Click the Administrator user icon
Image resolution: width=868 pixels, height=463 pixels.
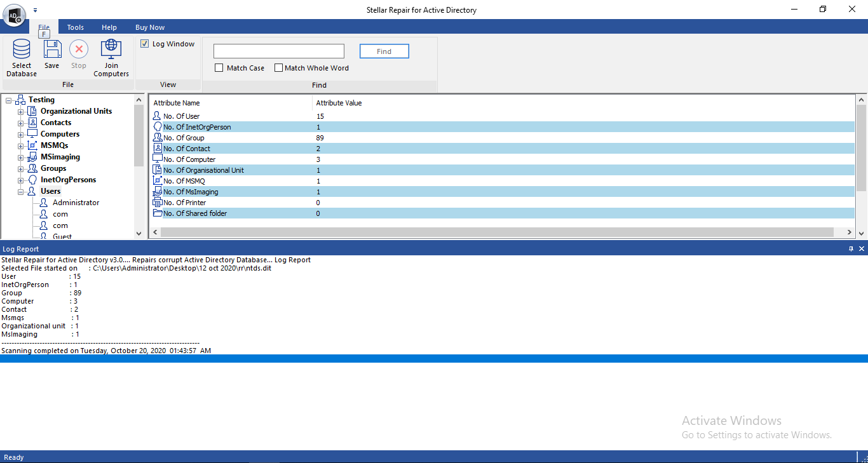(44, 203)
